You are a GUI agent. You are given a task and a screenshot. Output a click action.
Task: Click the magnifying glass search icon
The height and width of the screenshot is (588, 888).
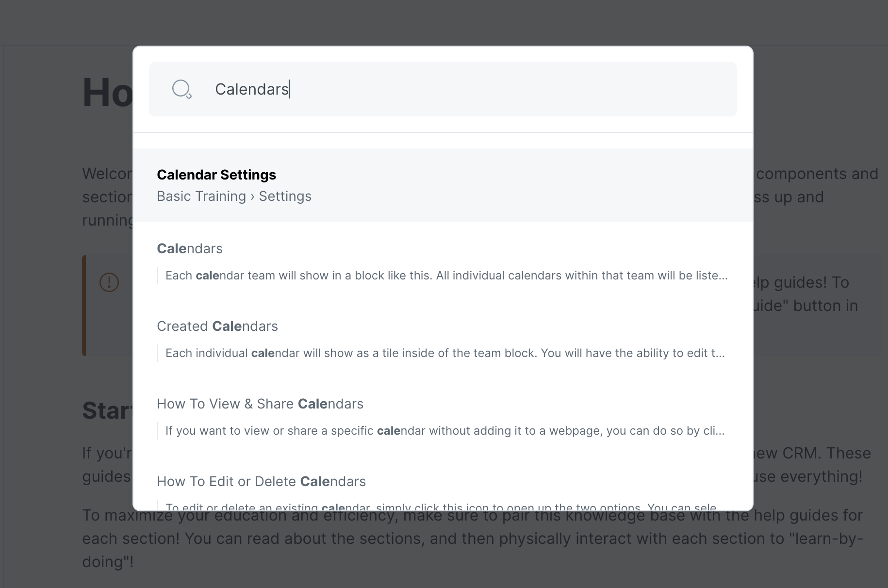click(x=182, y=89)
